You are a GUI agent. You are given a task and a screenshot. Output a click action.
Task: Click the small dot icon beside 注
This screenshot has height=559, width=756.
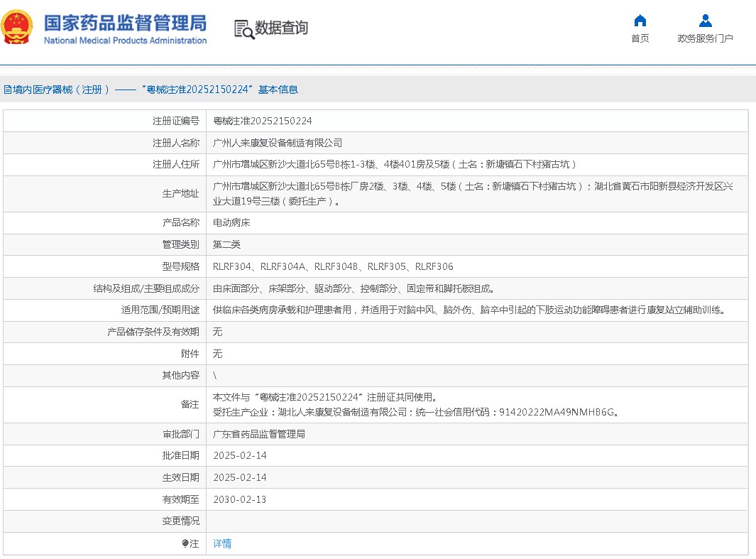185,543
